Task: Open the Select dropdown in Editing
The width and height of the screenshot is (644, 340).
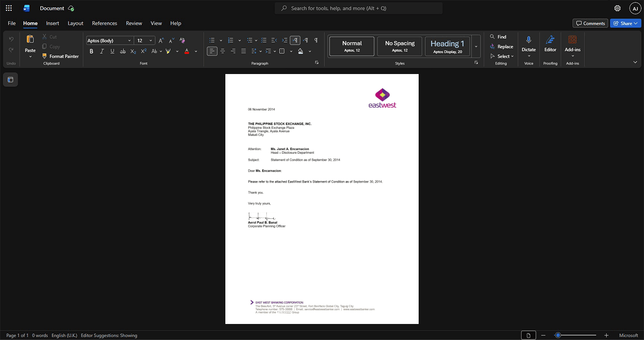Action: [503, 56]
